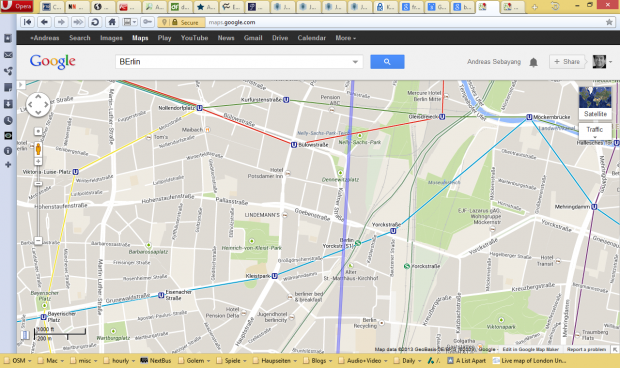Click the Viktoriapark green park marker
Screen dimensions: 620x368
501,320
